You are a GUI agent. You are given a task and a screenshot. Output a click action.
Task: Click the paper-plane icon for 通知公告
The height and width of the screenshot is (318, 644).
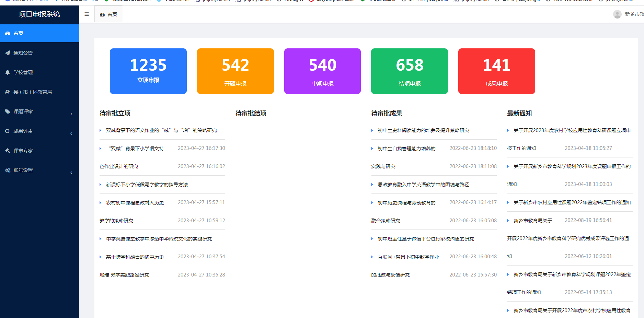tap(8, 53)
